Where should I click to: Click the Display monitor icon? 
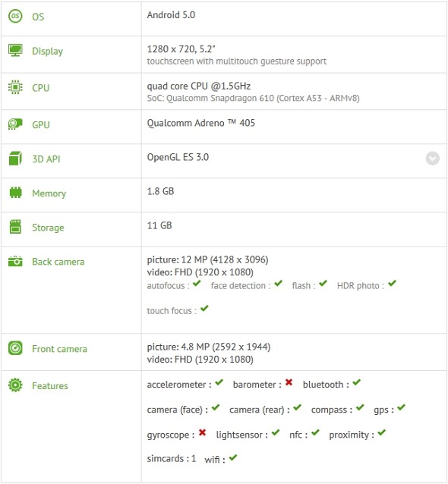pyautogui.click(x=15, y=50)
